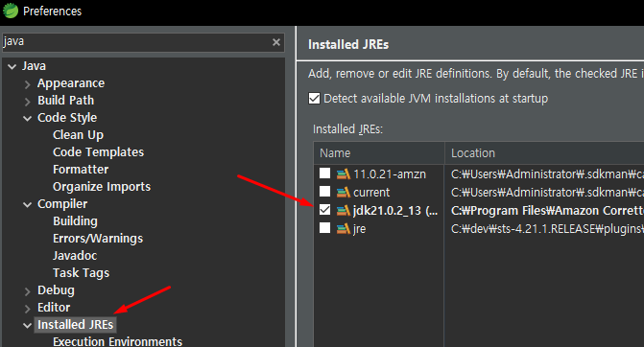Click the Amazon Corretto location cell
The image size is (644, 347).
pyautogui.click(x=547, y=211)
